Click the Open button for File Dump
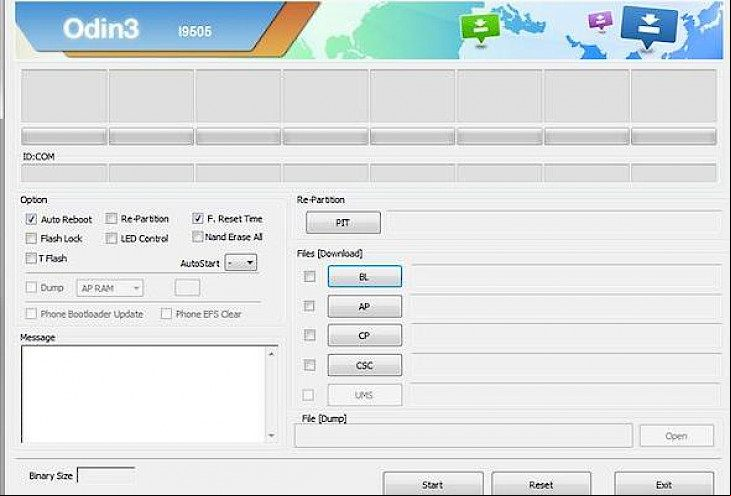The width and height of the screenshot is (731, 496). (676, 436)
